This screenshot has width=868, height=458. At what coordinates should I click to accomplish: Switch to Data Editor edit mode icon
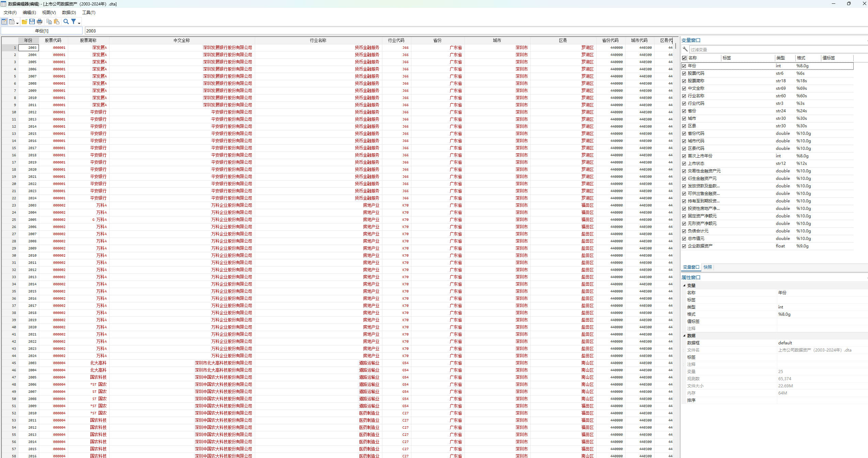[4, 22]
